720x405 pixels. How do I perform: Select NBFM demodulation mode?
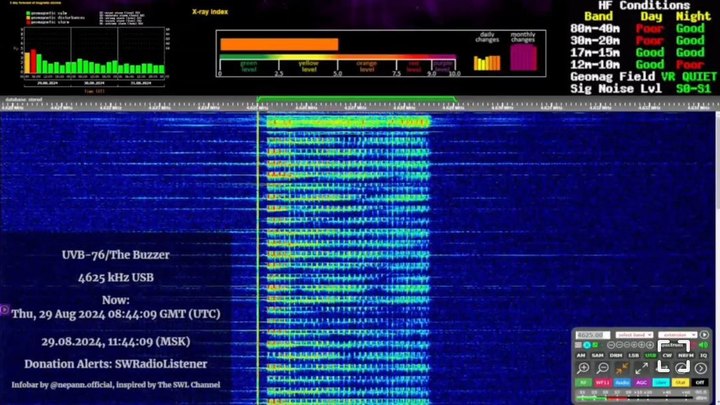click(x=686, y=355)
